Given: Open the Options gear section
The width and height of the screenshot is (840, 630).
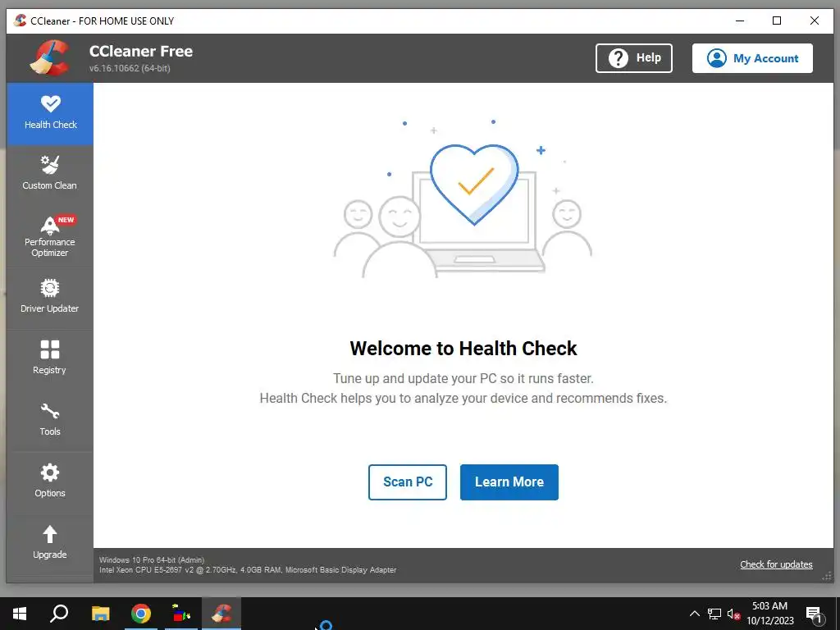Looking at the screenshot, I should 50,481.
